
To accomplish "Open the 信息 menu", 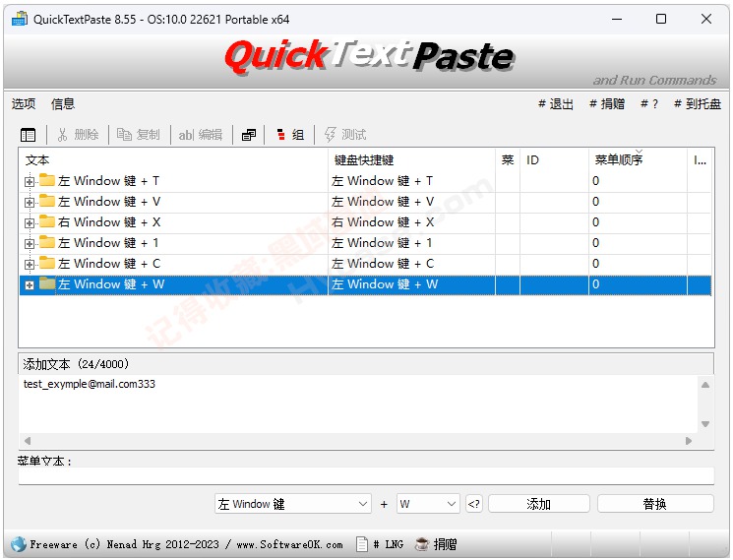I will (x=63, y=103).
